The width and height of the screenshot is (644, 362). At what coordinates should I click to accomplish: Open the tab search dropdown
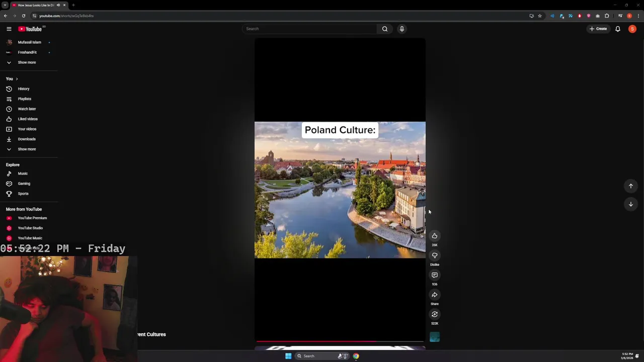pyautogui.click(x=5, y=5)
